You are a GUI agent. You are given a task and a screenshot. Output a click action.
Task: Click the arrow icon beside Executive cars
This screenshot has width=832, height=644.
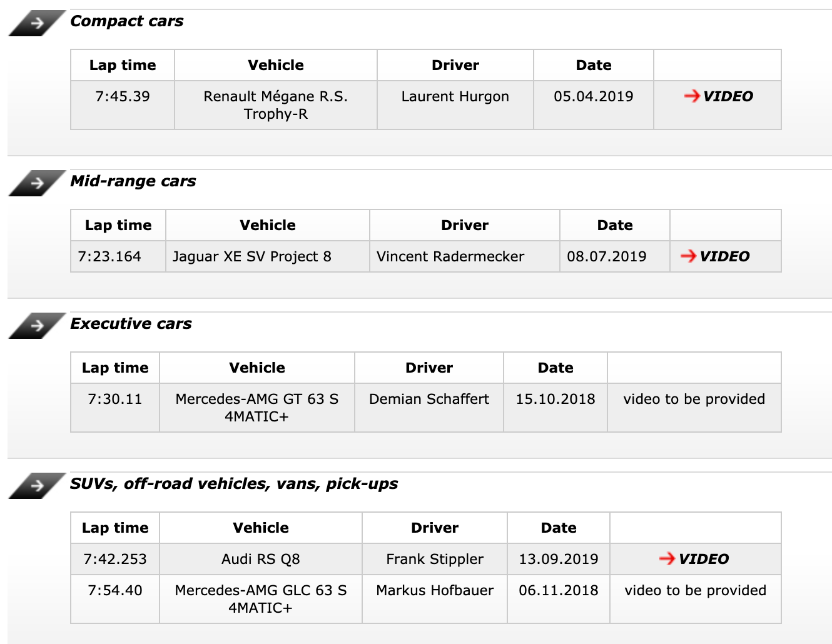pos(37,326)
